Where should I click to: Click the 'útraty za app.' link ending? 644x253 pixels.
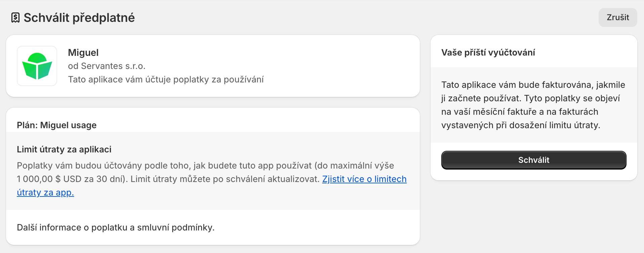[x=45, y=192]
